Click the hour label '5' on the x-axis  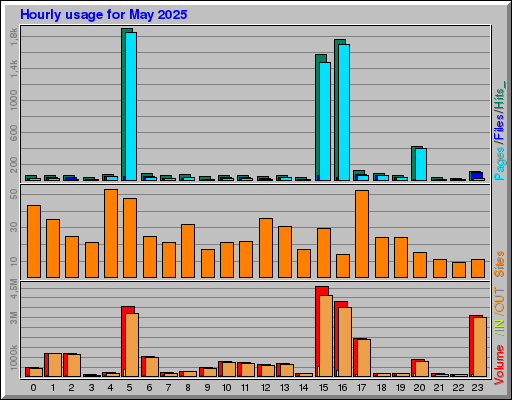pyautogui.click(x=129, y=388)
